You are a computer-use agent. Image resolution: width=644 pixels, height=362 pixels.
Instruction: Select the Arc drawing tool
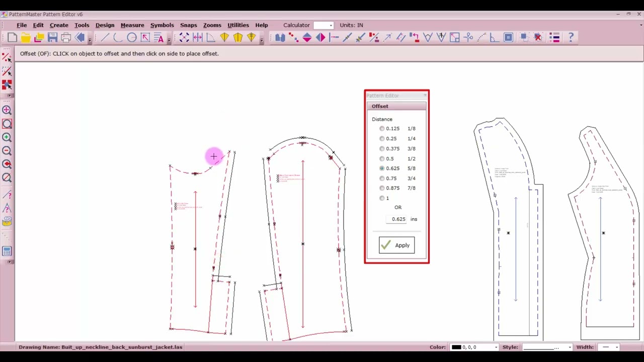pyautogui.click(x=118, y=37)
